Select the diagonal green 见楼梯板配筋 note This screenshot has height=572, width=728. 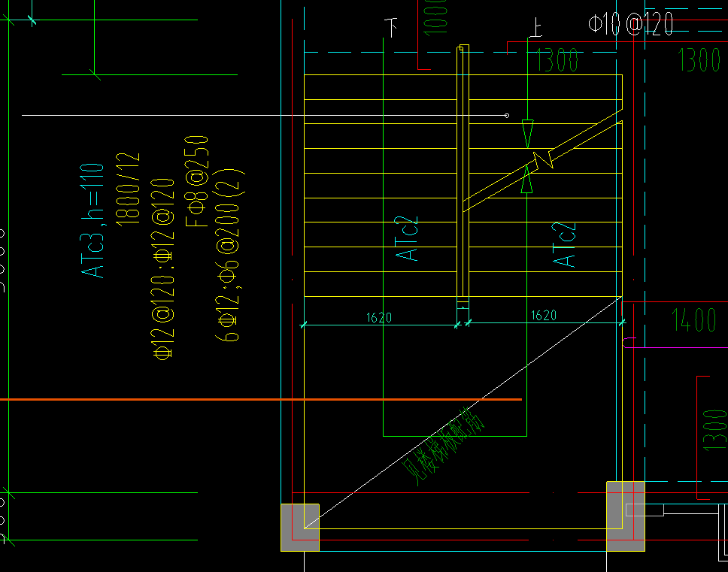pyautogui.click(x=445, y=444)
